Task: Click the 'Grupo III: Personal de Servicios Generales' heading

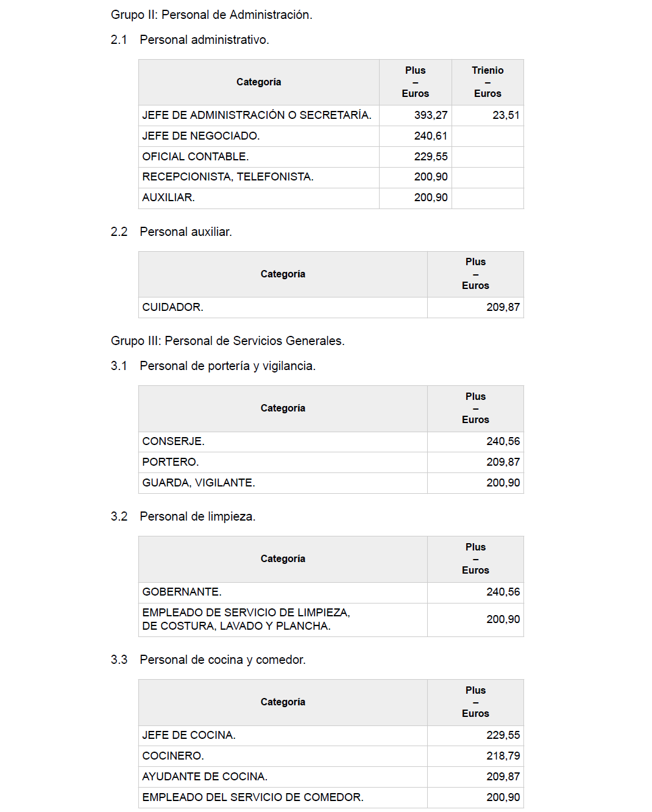Action: (x=227, y=341)
